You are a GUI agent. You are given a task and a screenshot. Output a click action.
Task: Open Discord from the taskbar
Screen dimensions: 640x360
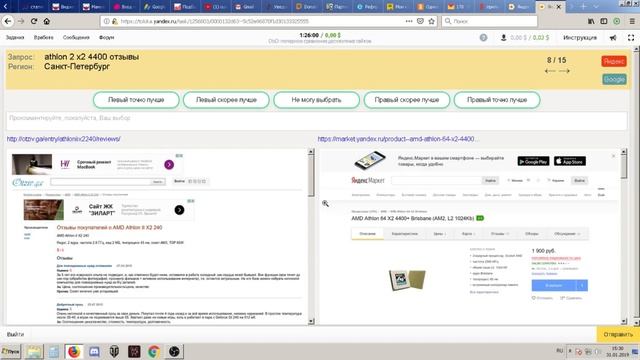click(x=94, y=351)
